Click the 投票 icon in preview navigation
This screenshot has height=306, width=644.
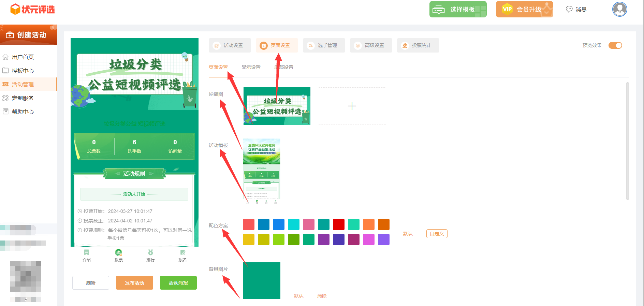pyautogui.click(x=118, y=252)
